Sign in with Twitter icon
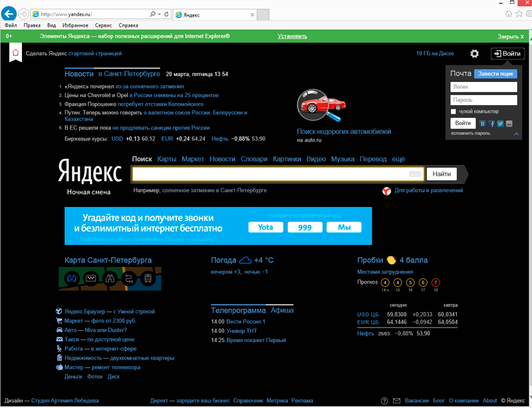Viewport: 532px width, 408px height. coord(500,124)
